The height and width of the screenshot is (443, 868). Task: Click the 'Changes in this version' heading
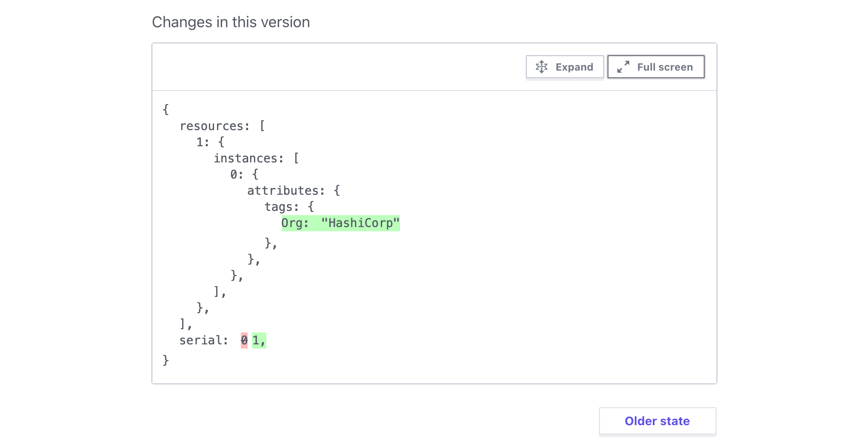pos(231,22)
